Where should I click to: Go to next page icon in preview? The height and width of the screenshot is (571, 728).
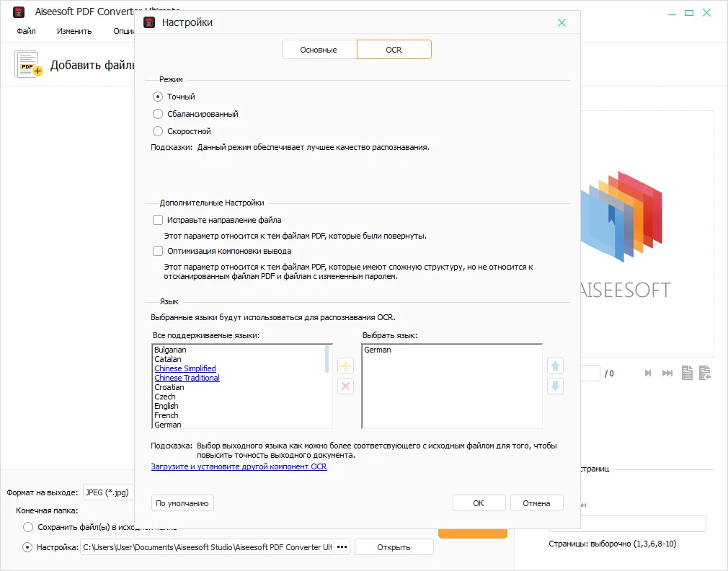click(x=648, y=373)
